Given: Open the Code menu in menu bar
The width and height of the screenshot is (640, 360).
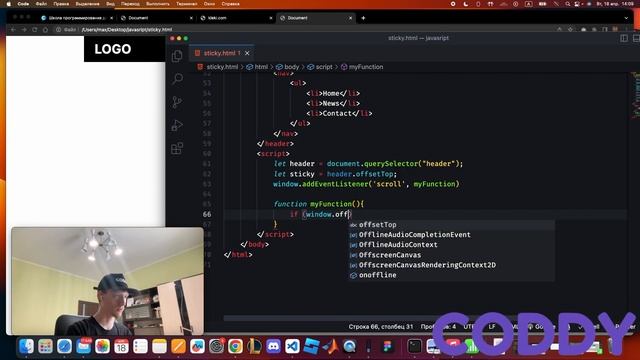Looking at the screenshot, I should coord(23,4).
